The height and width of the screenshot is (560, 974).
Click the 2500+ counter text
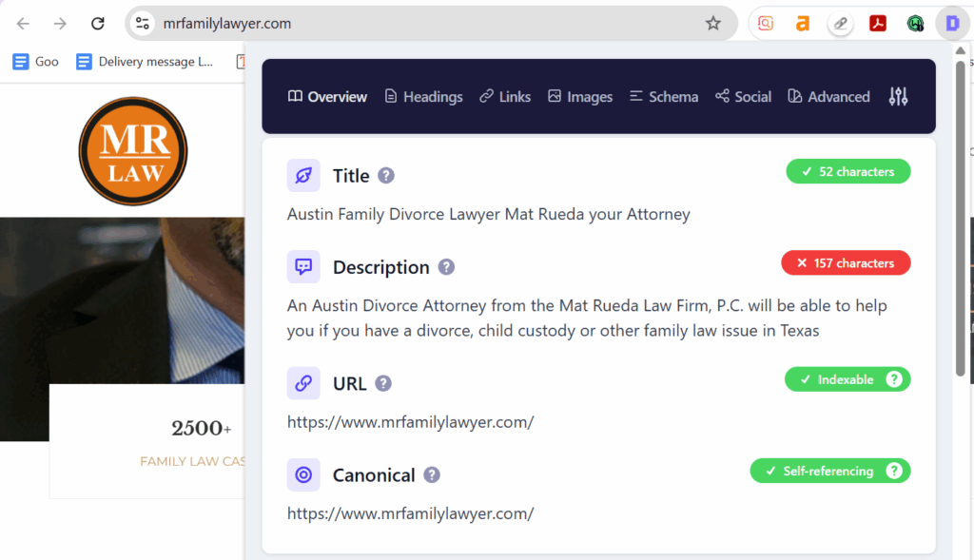coord(202,428)
